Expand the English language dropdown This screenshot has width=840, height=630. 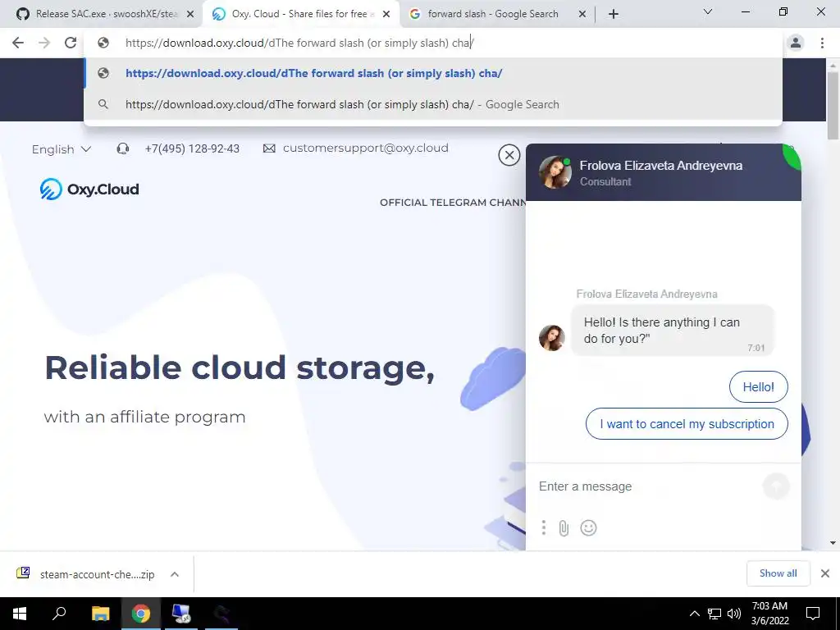[61, 149]
